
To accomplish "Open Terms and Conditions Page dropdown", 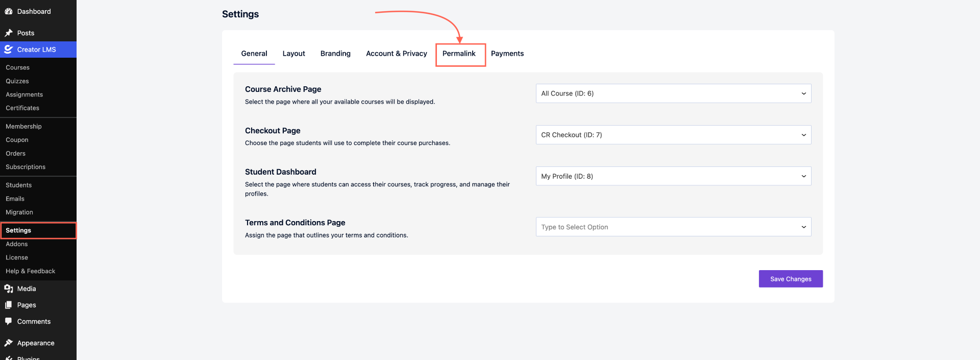I will 673,227.
